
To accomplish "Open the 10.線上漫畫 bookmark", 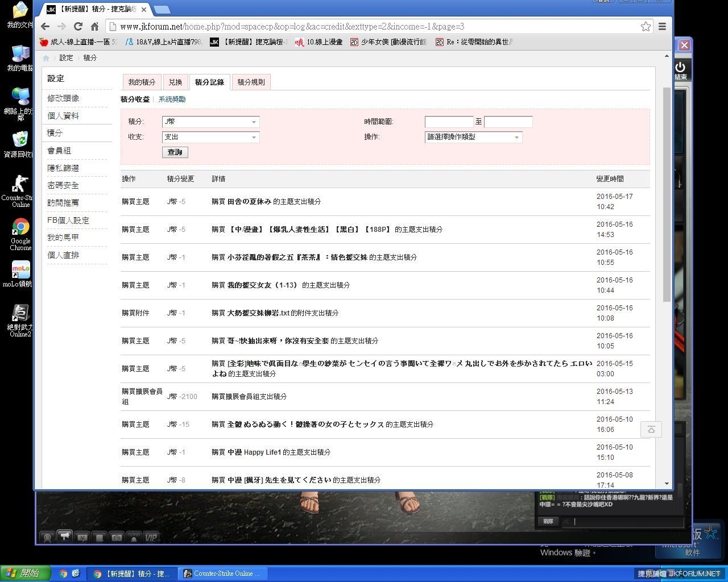I will click(318, 42).
